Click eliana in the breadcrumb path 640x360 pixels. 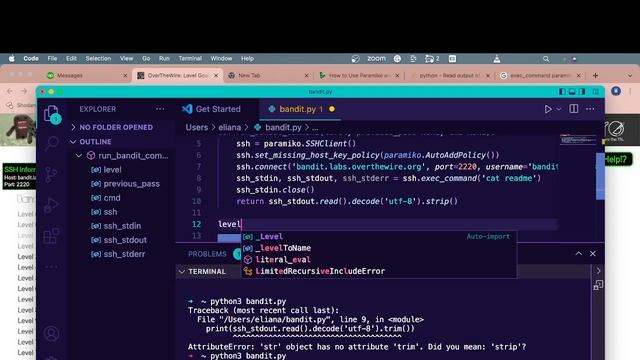point(229,127)
